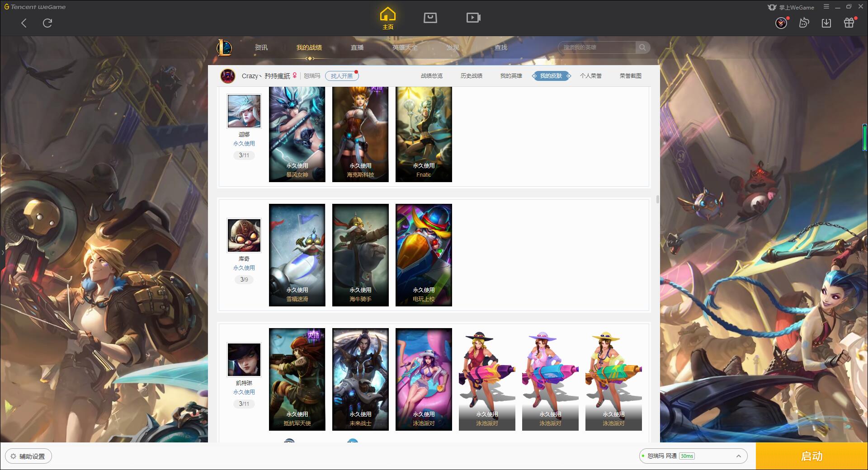Open the 泳池派对 splash art card

pyautogui.click(x=424, y=379)
